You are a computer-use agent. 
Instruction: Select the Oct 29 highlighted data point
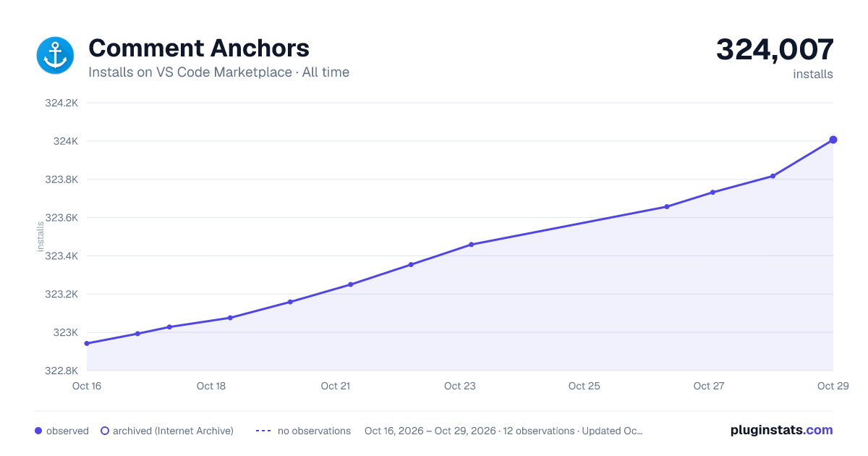[833, 140]
